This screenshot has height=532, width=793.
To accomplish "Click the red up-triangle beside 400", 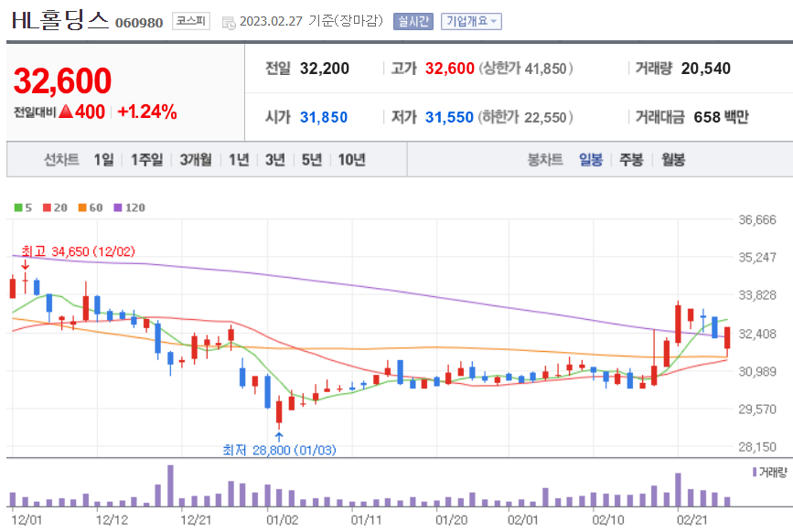I will point(66,112).
